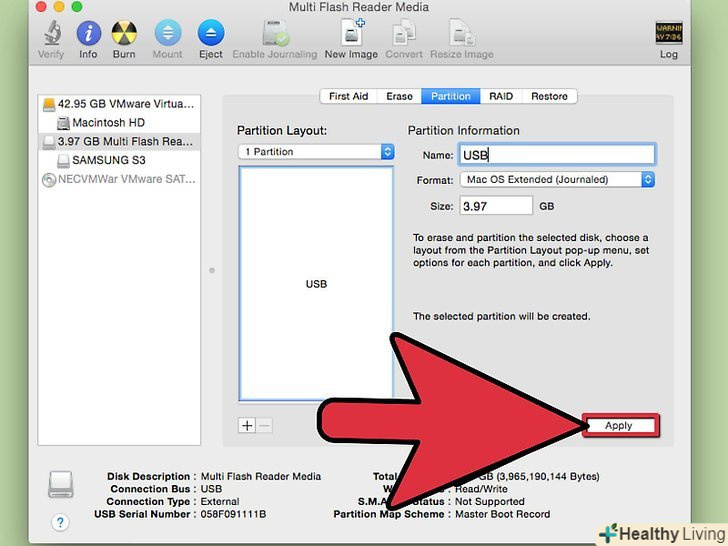Switch to the Erase tab

pyautogui.click(x=399, y=96)
